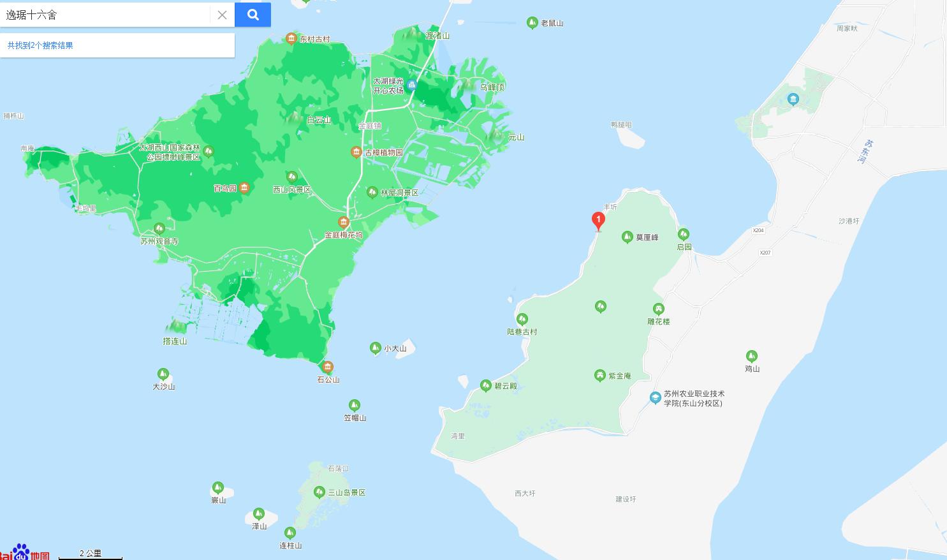Clear the search box with the X
The width and height of the screenshot is (947, 560).
coord(222,15)
